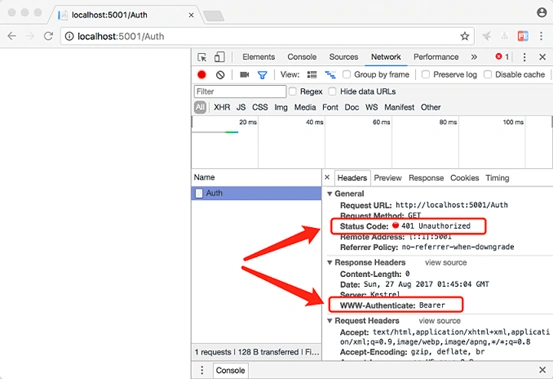Select the All filter button
Image resolution: width=553 pixels, height=379 pixels.
200,107
